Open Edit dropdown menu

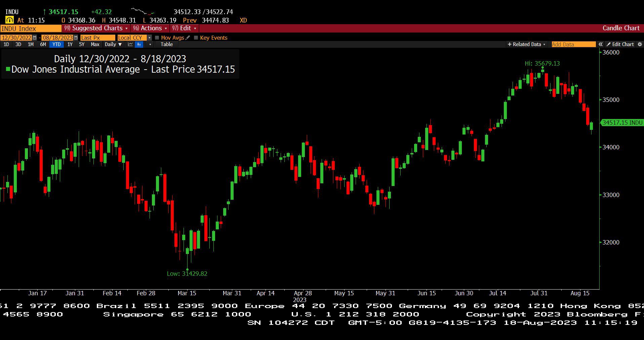click(184, 28)
